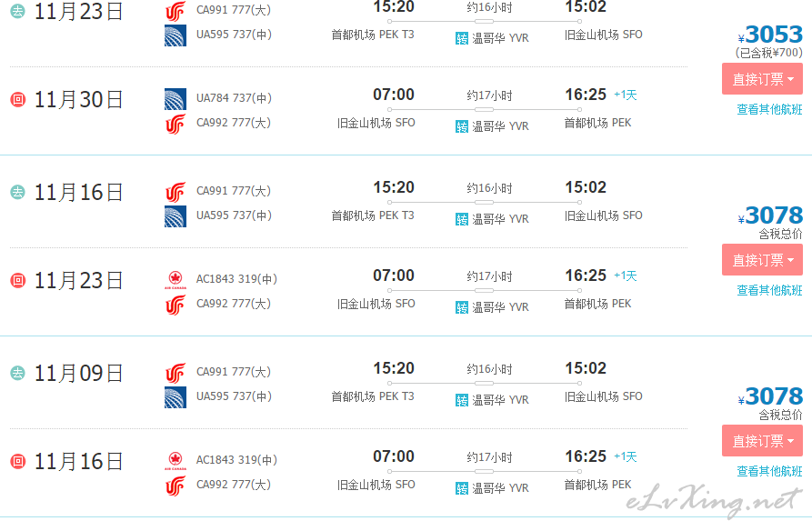Expand 直接订票 for the 11月09日 departure fare
Viewport: 812px width, 531px height.
click(x=762, y=441)
